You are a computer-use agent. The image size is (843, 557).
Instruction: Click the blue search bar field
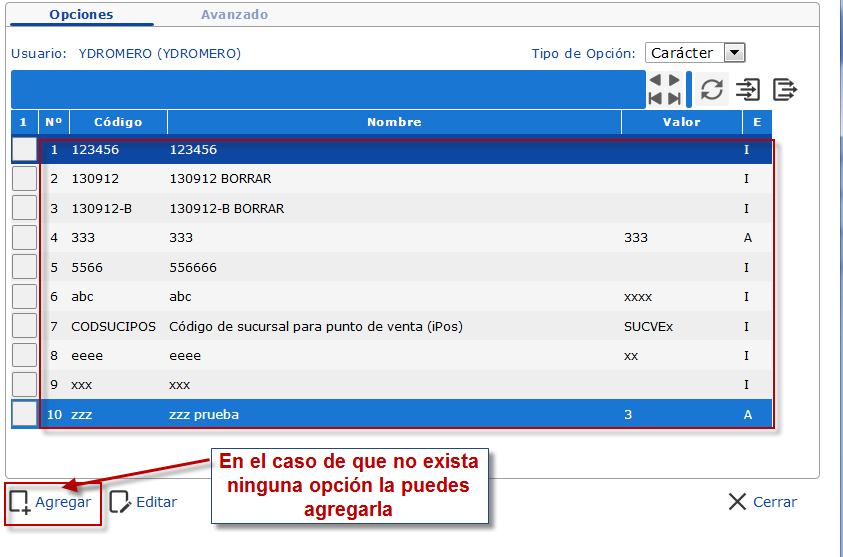tap(328, 89)
